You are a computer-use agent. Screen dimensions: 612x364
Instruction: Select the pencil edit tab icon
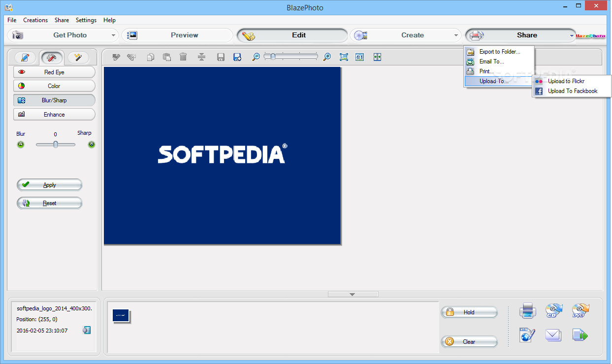click(x=25, y=58)
